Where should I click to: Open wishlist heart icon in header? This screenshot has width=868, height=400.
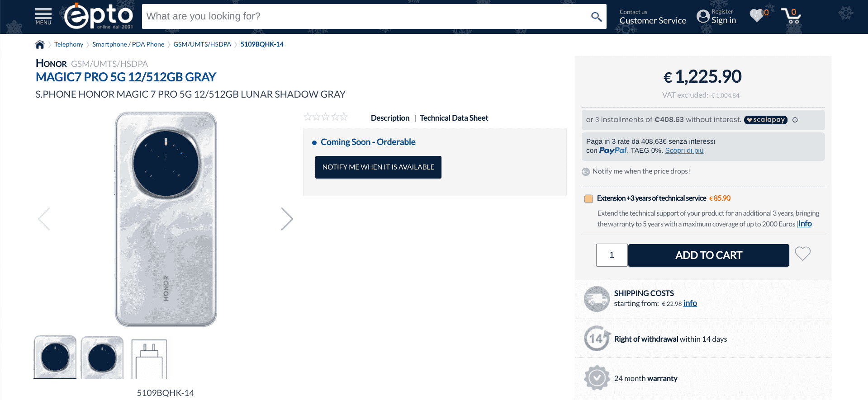(757, 15)
